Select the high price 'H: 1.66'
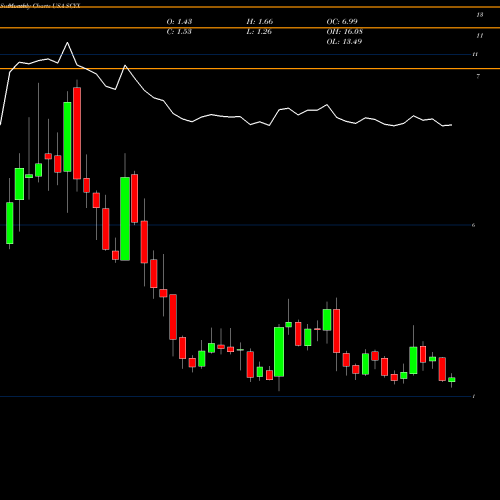 (x=260, y=22)
